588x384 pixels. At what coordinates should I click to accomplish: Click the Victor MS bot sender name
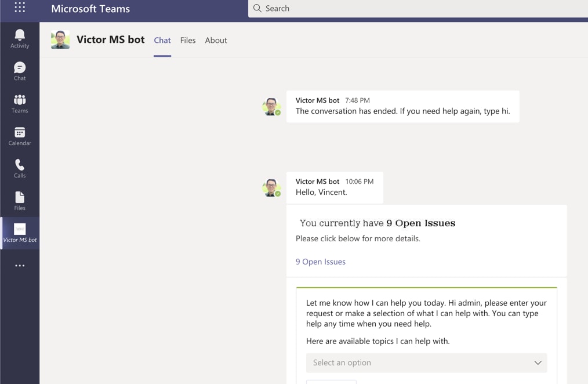pos(317,181)
